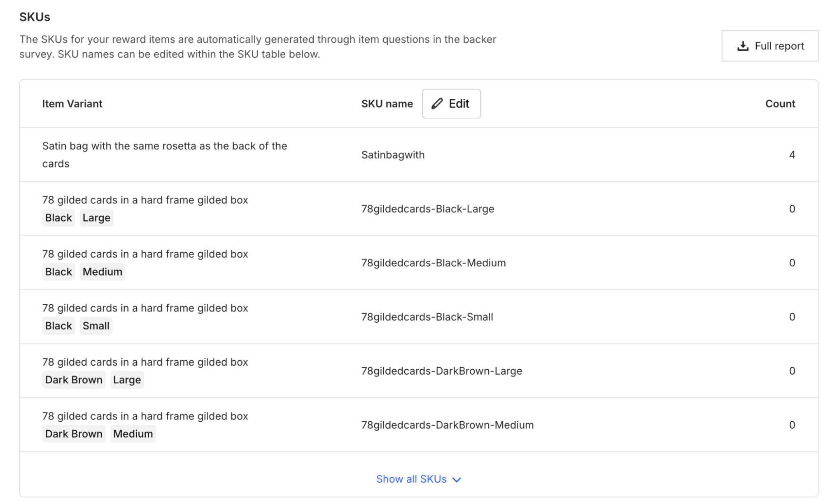This screenshot has width=823, height=504.
Task: Click the Edit button text
Action: point(459,104)
